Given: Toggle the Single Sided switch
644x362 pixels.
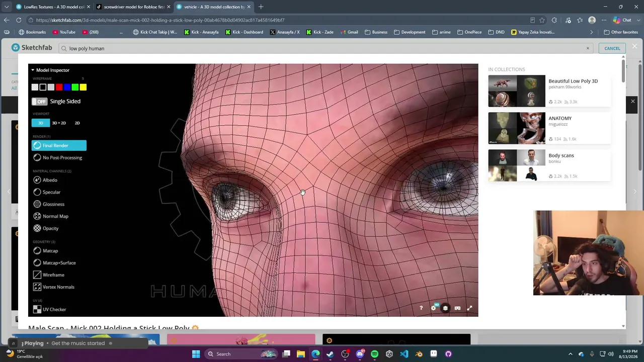Looking at the screenshot, I should click(39, 102).
